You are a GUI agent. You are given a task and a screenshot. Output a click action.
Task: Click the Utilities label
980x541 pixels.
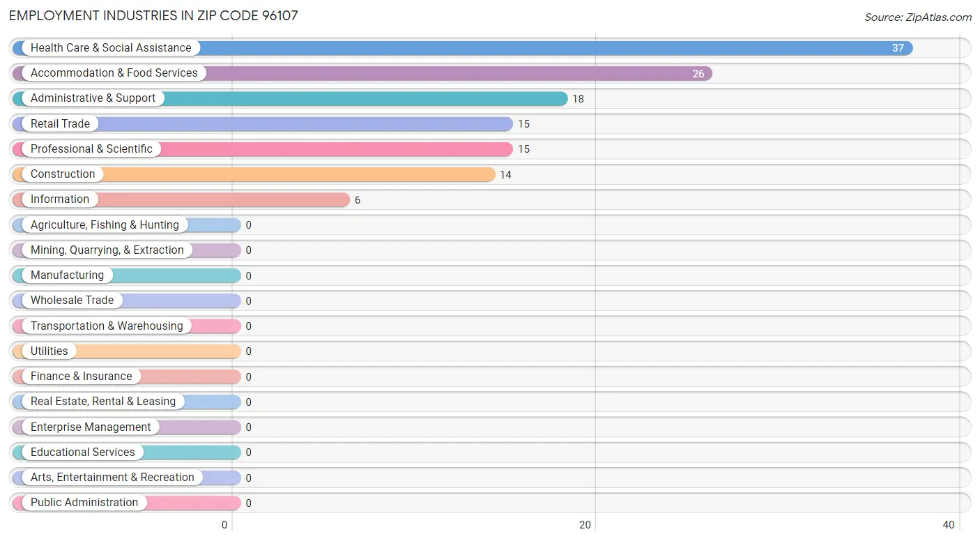coord(49,351)
